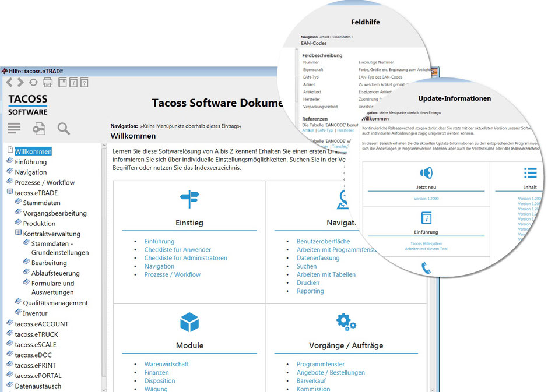Open the Disposition link
548x392 pixels.
160,381
